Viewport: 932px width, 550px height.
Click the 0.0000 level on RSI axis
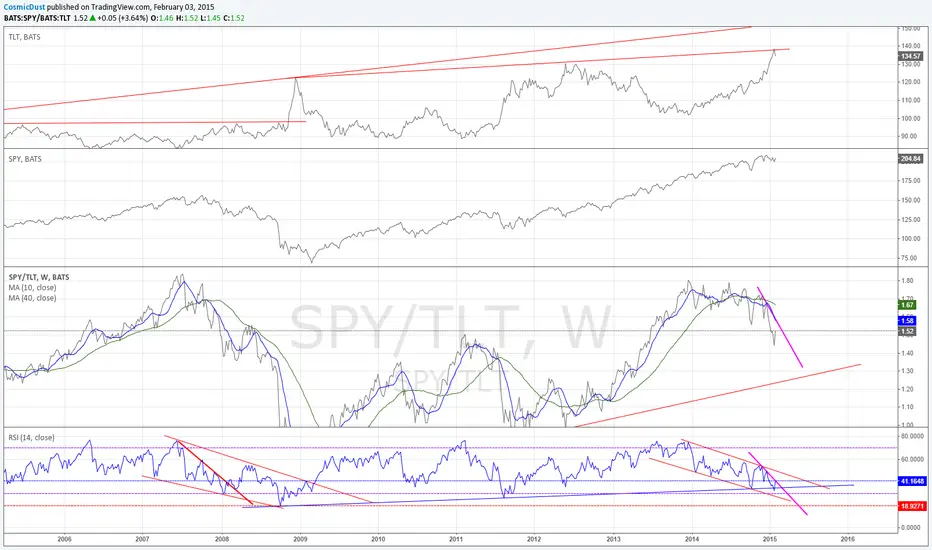coord(912,527)
